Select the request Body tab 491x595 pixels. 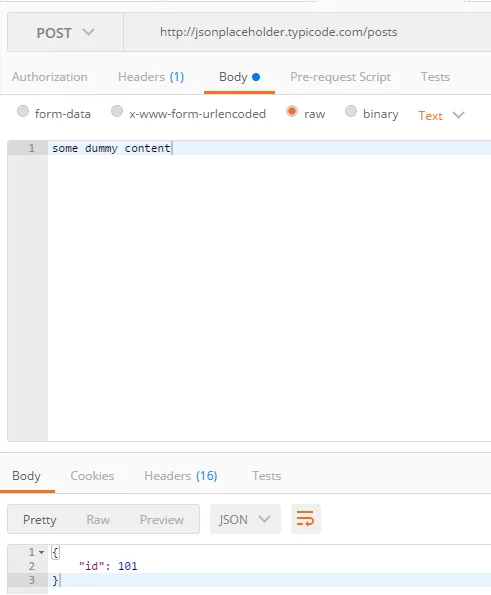point(239,77)
